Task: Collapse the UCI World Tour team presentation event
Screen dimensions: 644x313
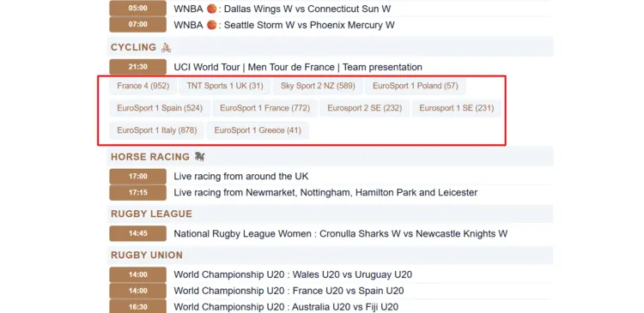Action: click(298, 67)
